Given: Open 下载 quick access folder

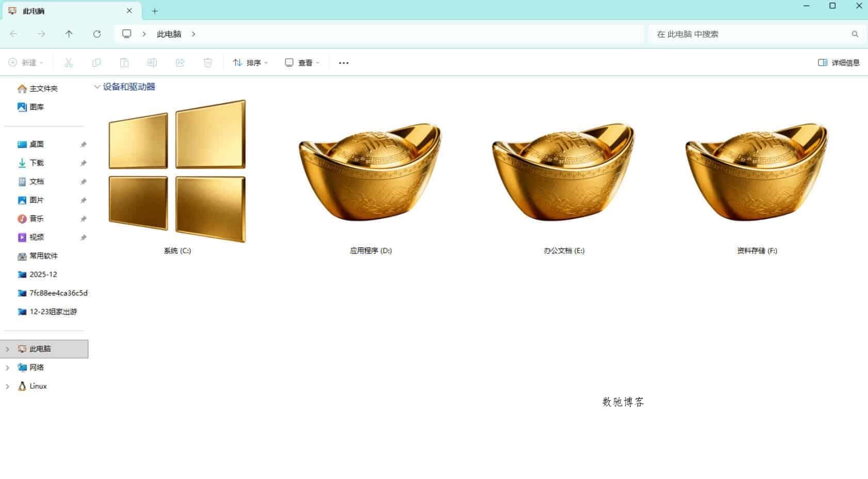Looking at the screenshot, I should coord(30,163).
